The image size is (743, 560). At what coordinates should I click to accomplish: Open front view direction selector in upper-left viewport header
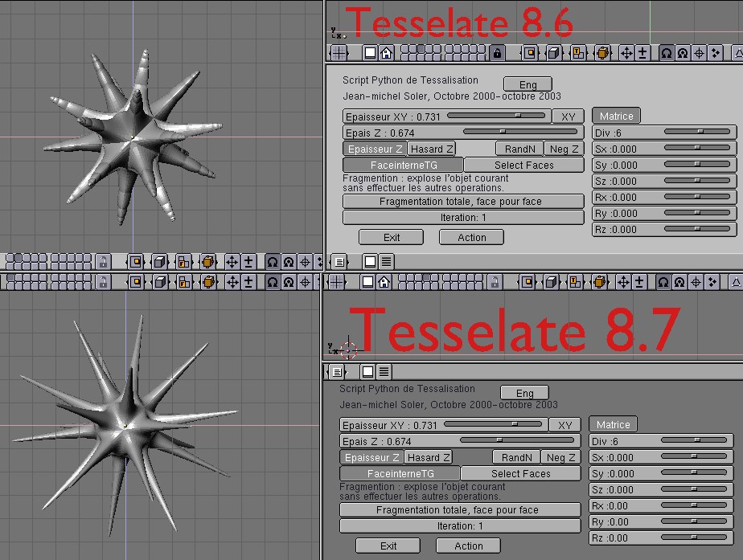[x=184, y=261]
